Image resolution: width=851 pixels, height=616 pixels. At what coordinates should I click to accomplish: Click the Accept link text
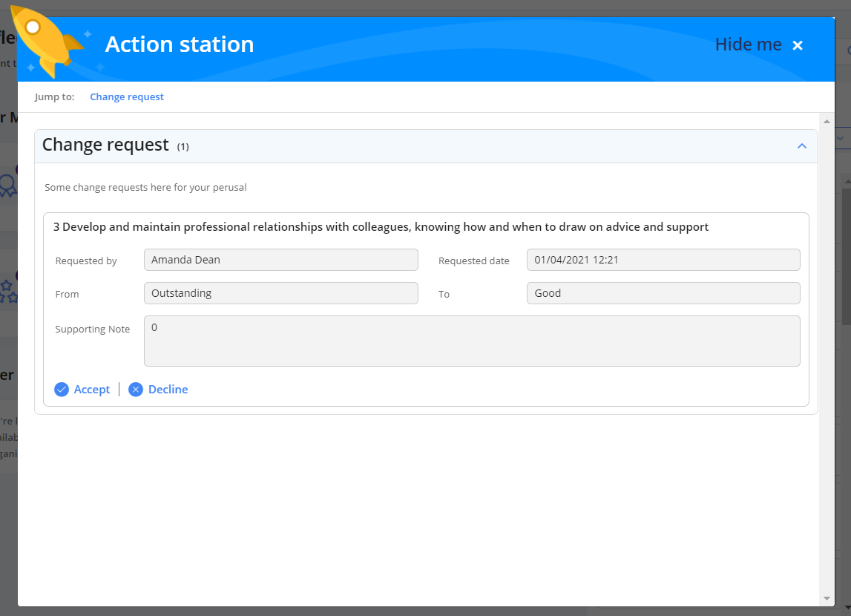92,390
